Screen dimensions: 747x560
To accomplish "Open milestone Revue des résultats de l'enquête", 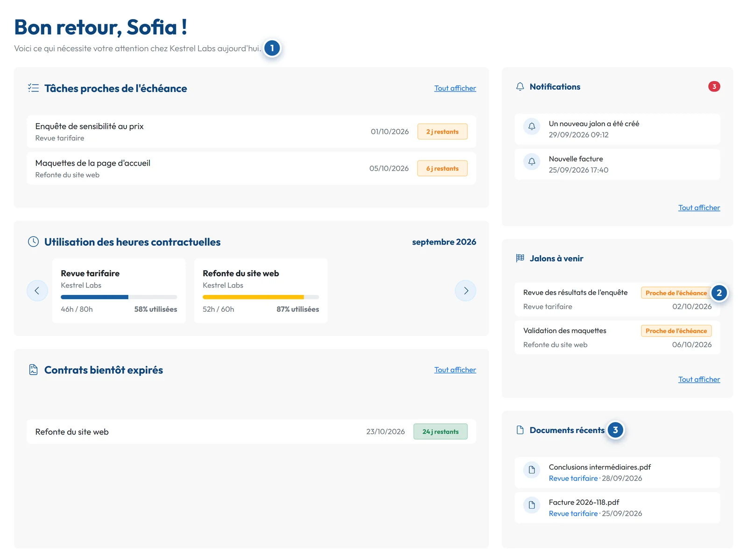I will 617,300.
